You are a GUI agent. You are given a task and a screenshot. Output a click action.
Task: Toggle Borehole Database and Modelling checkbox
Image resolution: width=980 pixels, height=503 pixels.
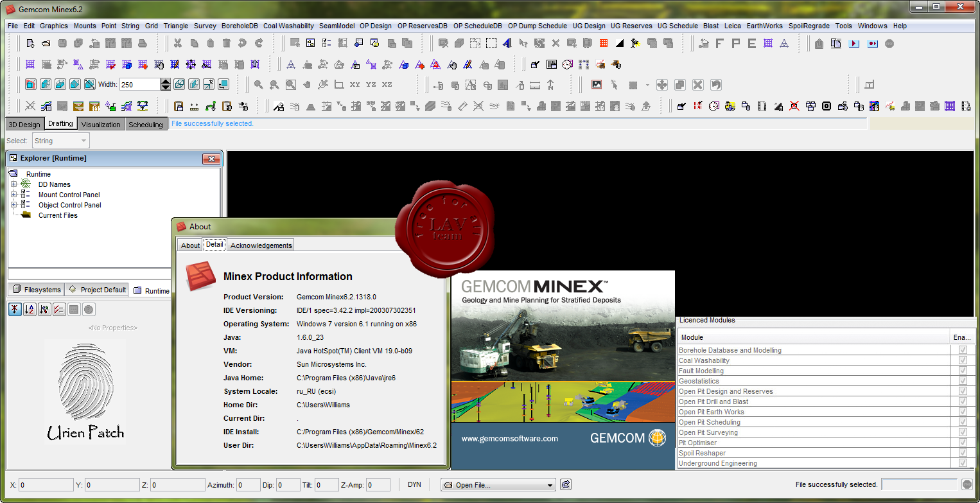(963, 350)
